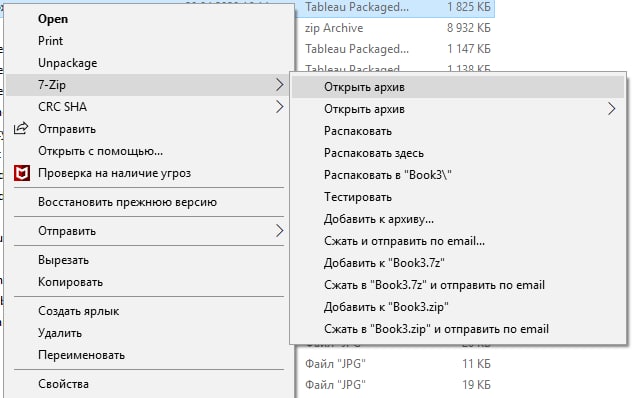636x398 pixels.
Task: Expand the Отправить submenu with arrow
Action: [x=279, y=231]
